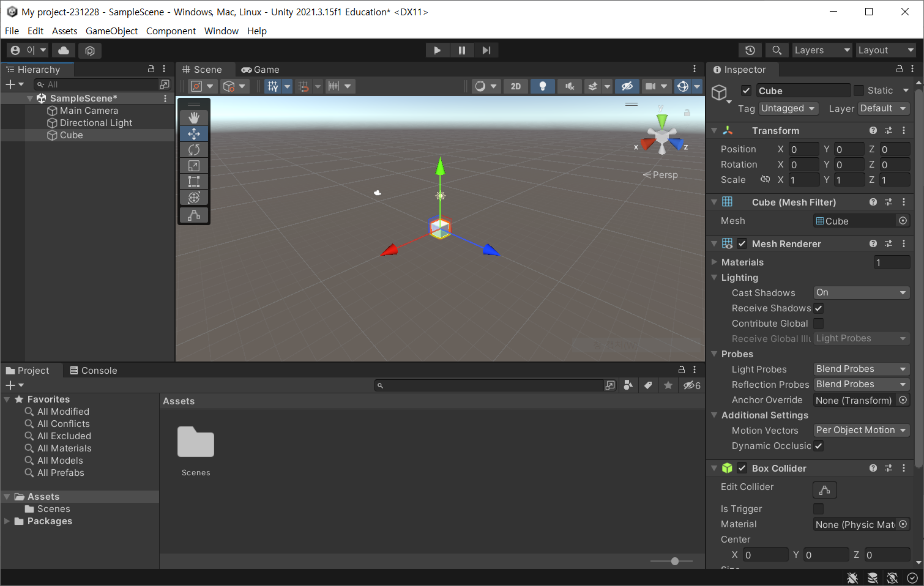Select All Materials favorite
Image resolution: width=924 pixels, height=586 pixels.
click(x=64, y=448)
